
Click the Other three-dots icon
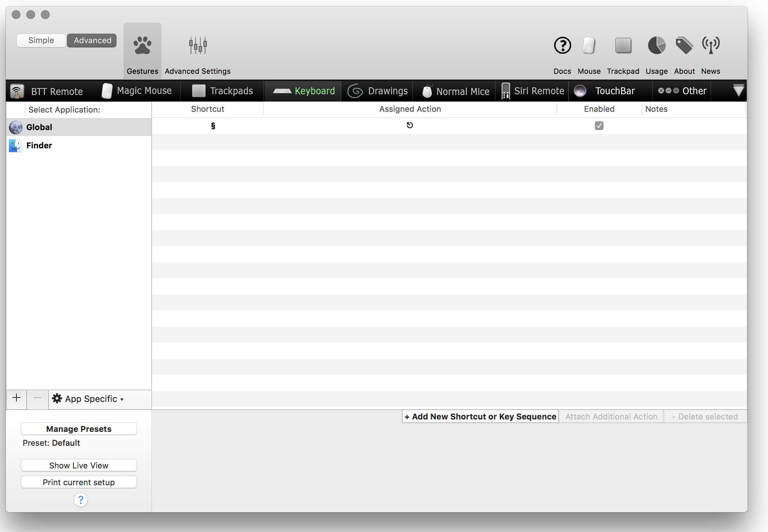click(x=669, y=91)
